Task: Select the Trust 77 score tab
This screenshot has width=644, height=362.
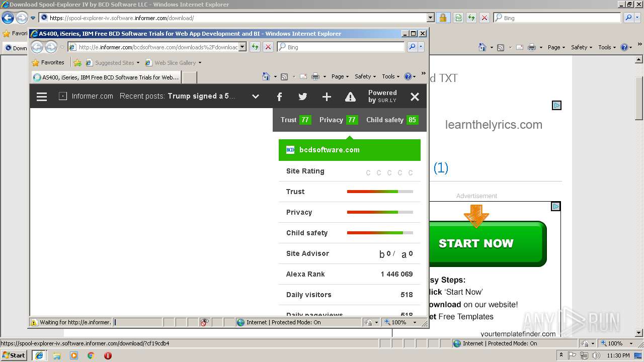Action: tap(296, 120)
